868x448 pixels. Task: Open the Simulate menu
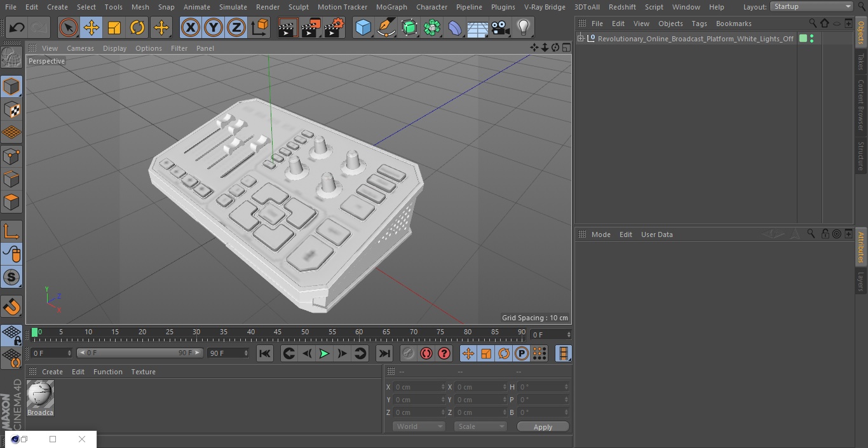(x=233, y=7)
